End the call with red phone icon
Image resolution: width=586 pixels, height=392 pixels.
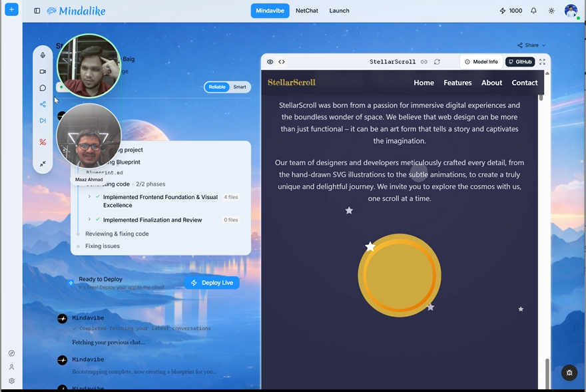[43, 142]
